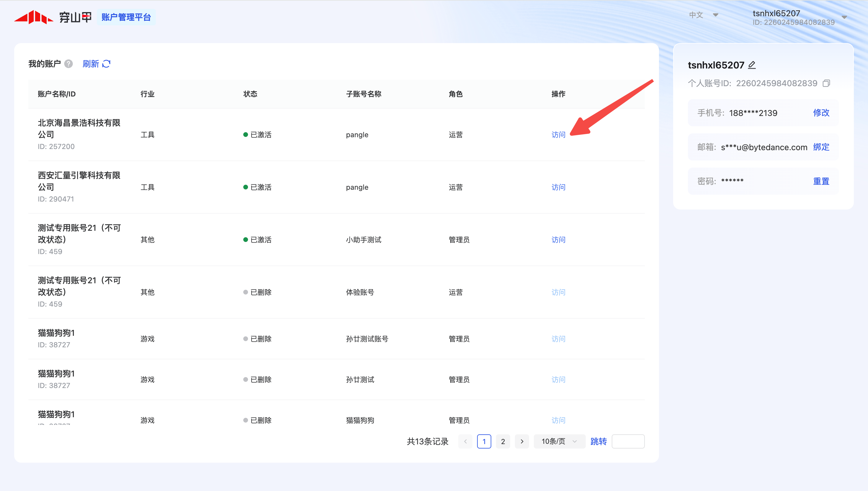Expand the user account menu arrow
Screen dimensions: 868x491
click(x=844, y=17)
